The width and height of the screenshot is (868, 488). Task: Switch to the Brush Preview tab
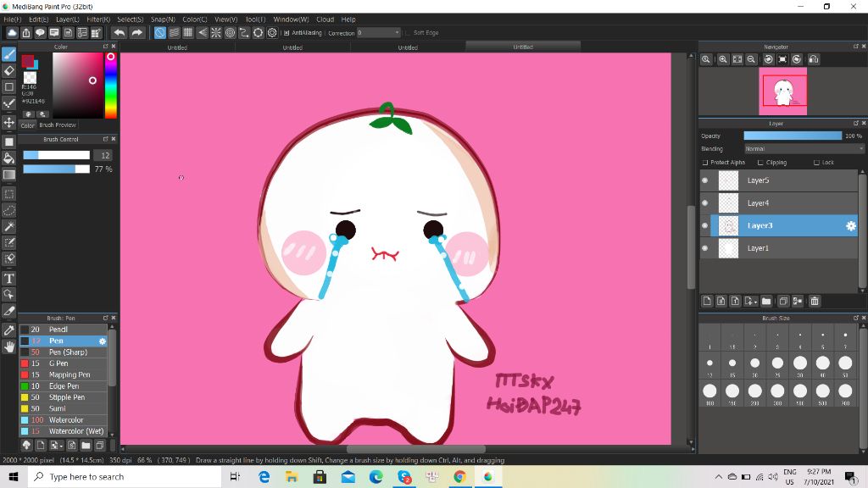click(x=58, y=125)
